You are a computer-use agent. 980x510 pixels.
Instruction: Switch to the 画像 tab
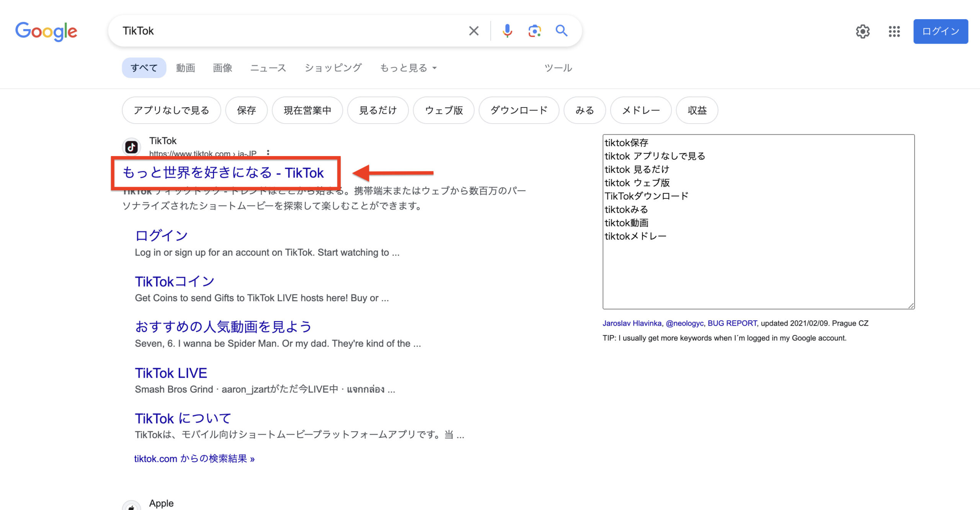pos(222,68)
